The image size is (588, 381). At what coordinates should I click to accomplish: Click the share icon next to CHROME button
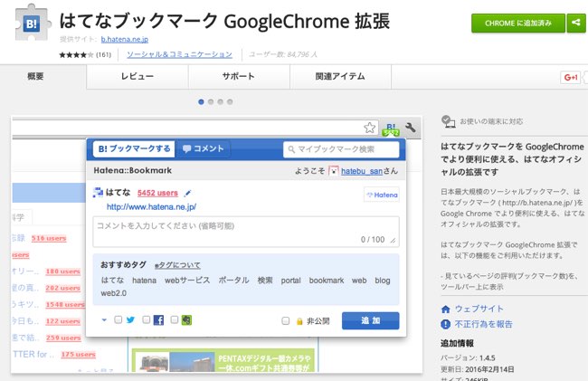point(576,23)
